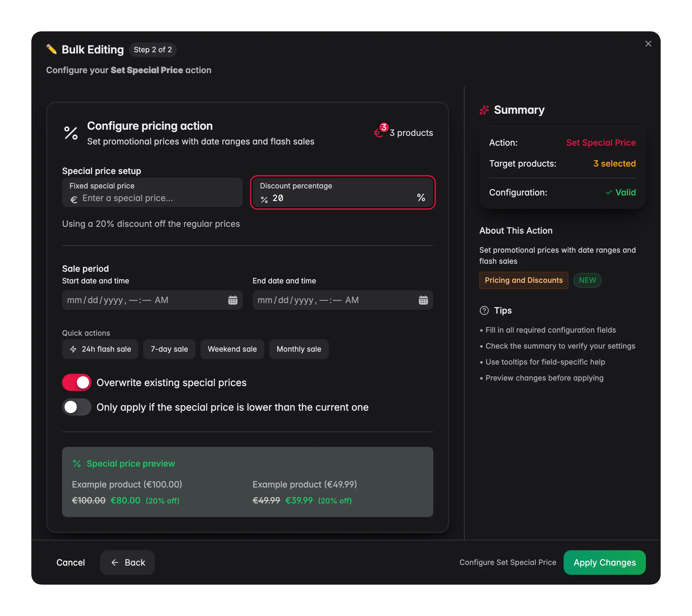Viewport: 692px width, 616px height.
Task: Choose the 7-day sale quick action
Action: pyautogui.click(x=169, y=349)
